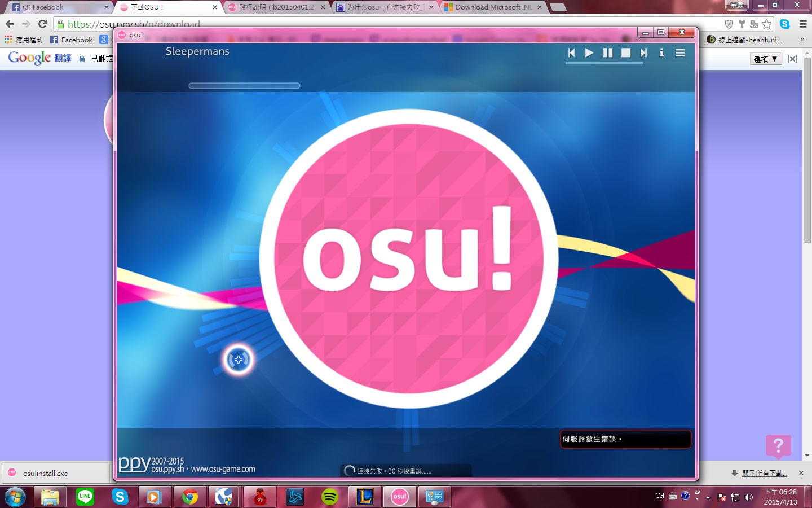The width and height of the screenshot is (812, 508).
Task: Open a new Chrome tab
Action: pyautogui.click(x=558, y=7)
